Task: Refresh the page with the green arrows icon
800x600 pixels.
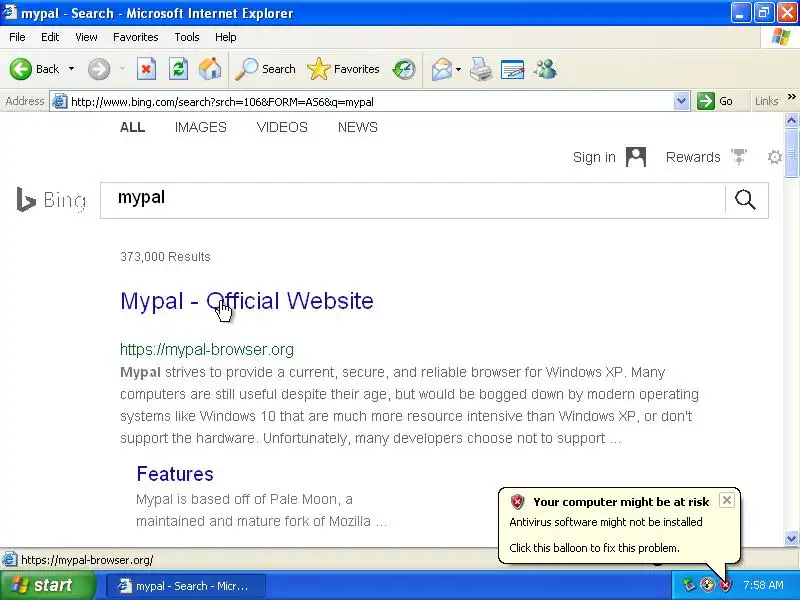Action: pos(178,69)
